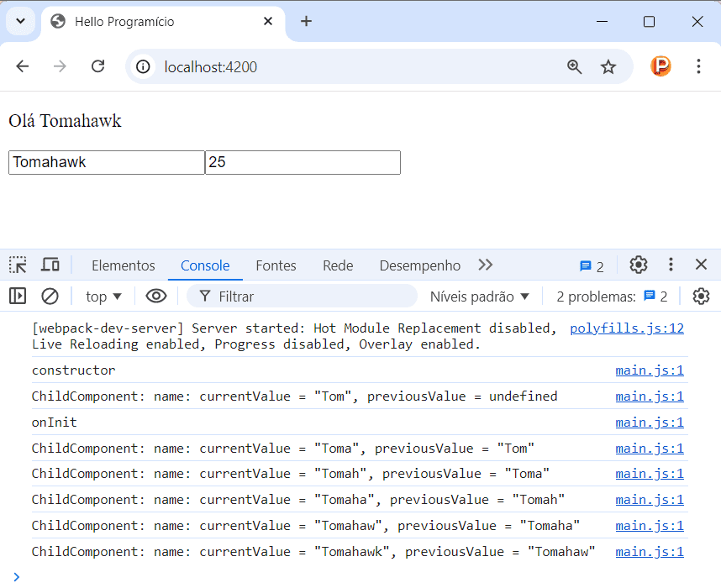The height and width of the screenshot is (588, 721).
Task: Click the Filtrar filter field
Action: (x=303, y=297)
